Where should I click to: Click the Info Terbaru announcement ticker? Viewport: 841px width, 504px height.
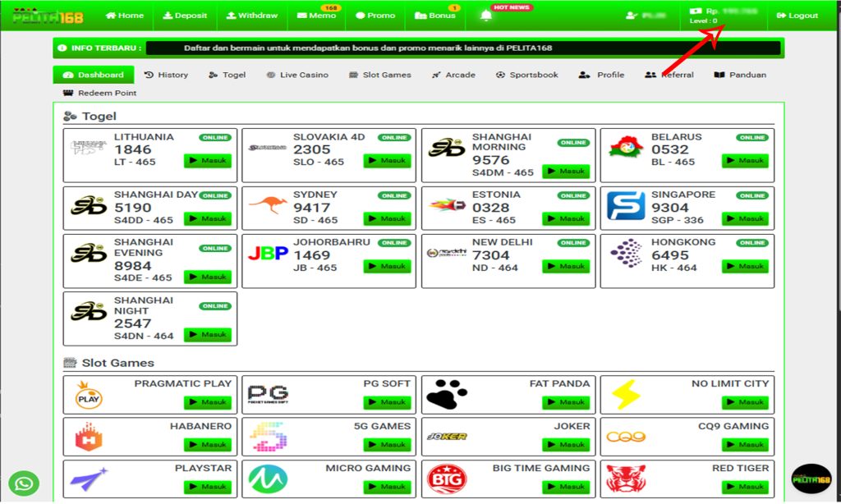(463, 48)
